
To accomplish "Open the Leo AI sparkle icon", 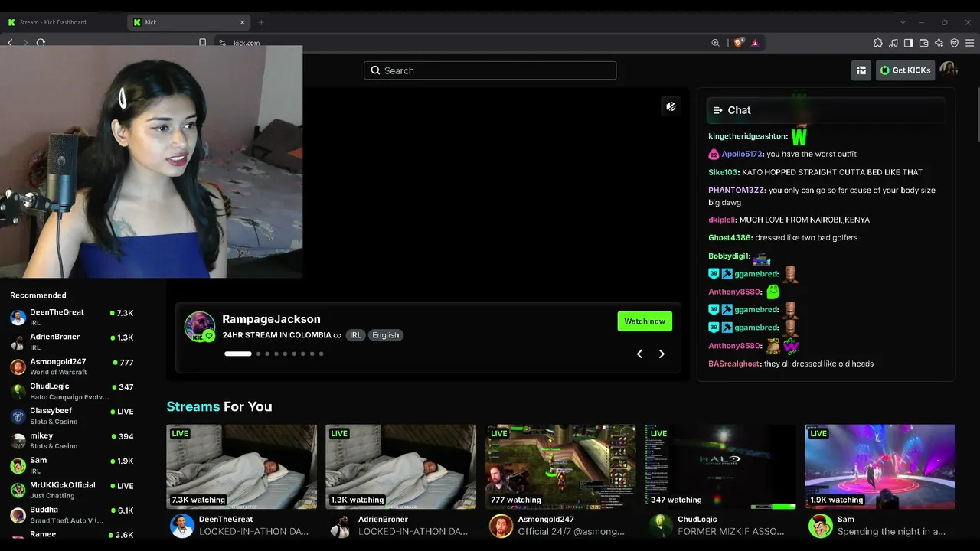I will (939, 43).
